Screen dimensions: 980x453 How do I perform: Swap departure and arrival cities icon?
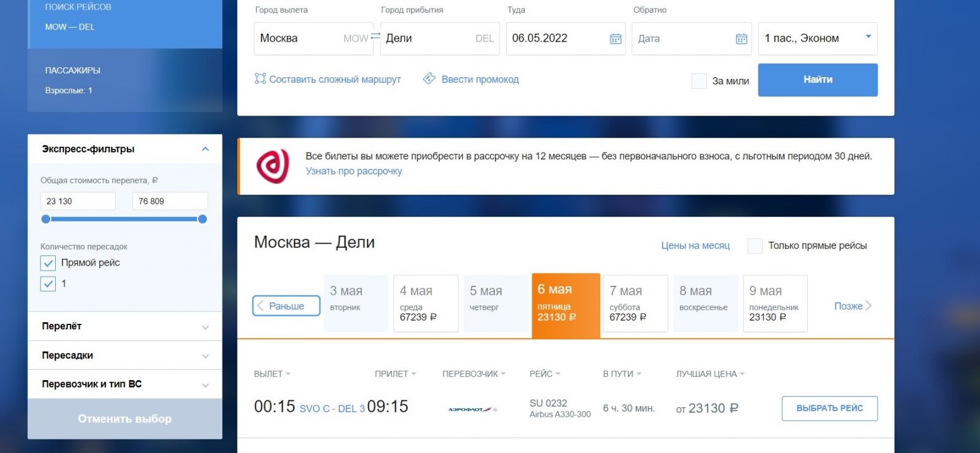[x=375, y=36]
